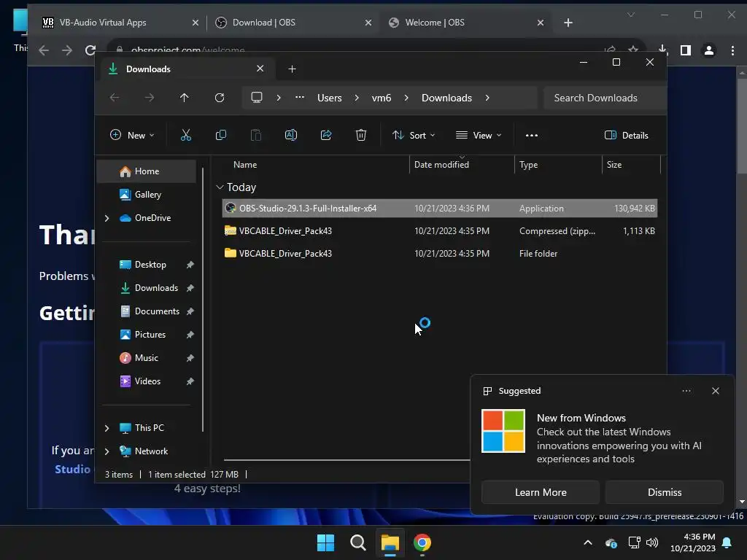Go back in Explorer navigation
The image size is (747, 560).
click(115, 98)
